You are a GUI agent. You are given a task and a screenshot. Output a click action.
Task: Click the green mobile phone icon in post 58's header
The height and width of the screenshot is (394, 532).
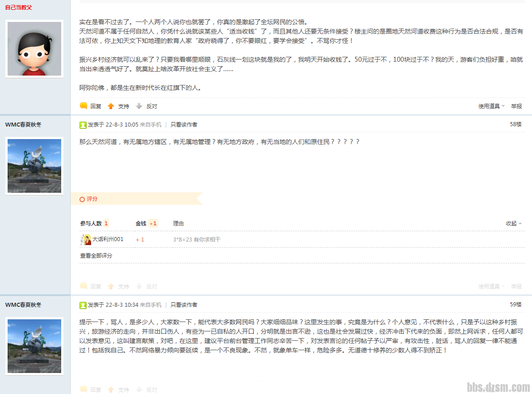(83, 125)
